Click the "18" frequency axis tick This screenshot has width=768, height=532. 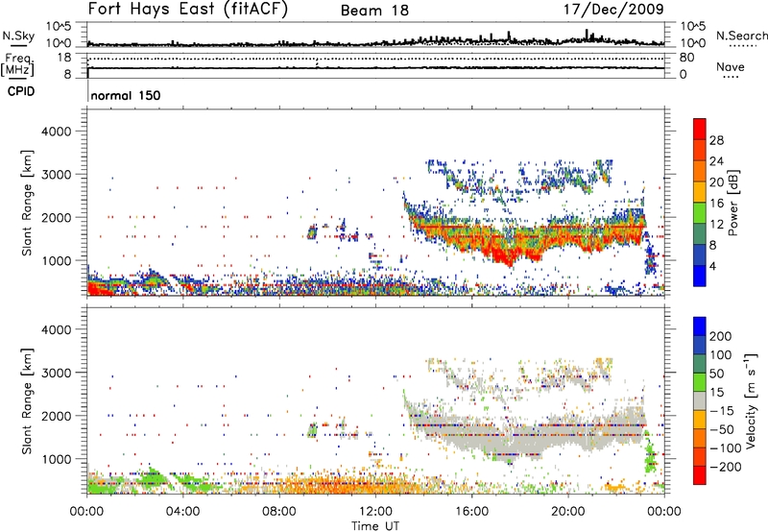point(63,58)
